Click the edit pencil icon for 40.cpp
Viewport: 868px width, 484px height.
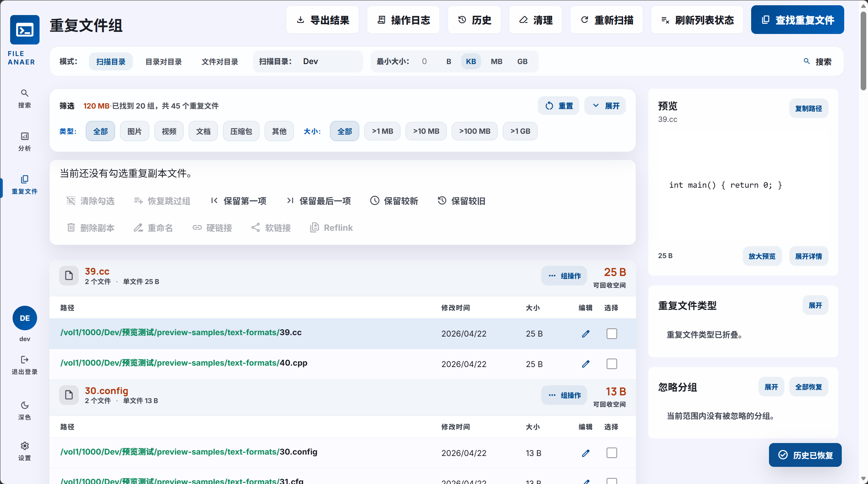tap(586, 364)
